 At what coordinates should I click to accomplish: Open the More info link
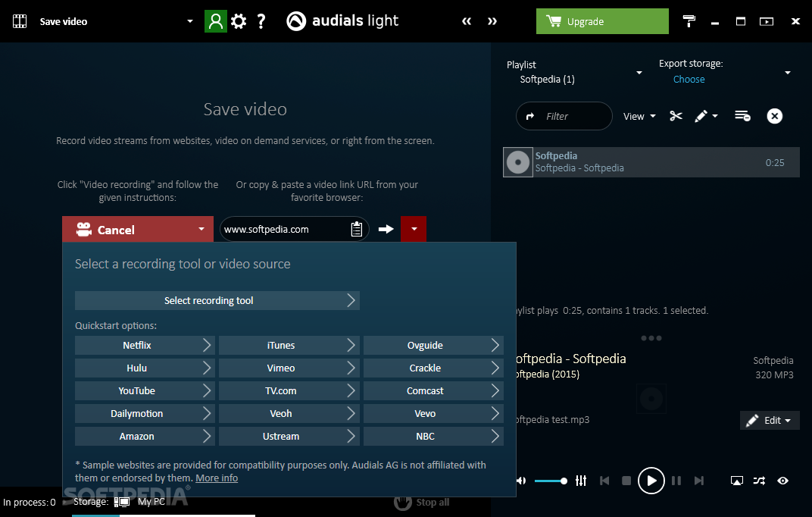click(217, 478)
